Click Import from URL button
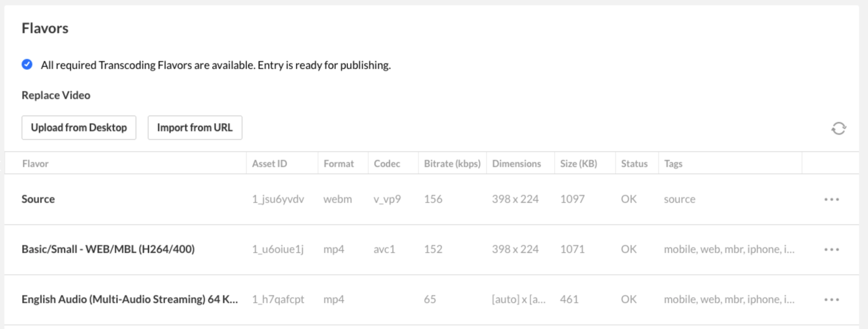Viewport: 868px width, 329px height. point(195,128)
